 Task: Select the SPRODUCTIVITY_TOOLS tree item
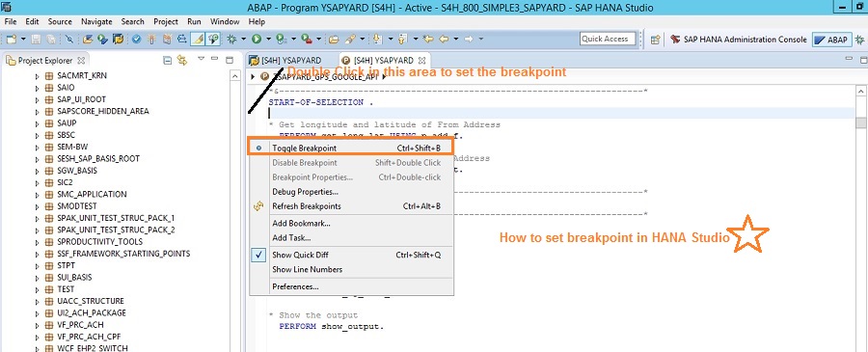point(99,242)
